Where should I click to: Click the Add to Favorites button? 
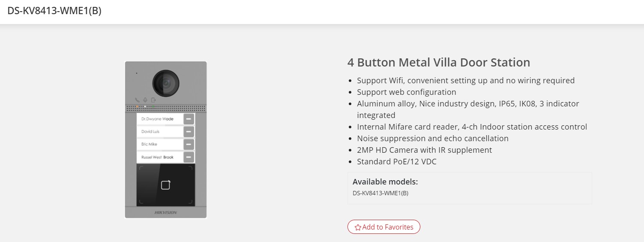[383, 227]
